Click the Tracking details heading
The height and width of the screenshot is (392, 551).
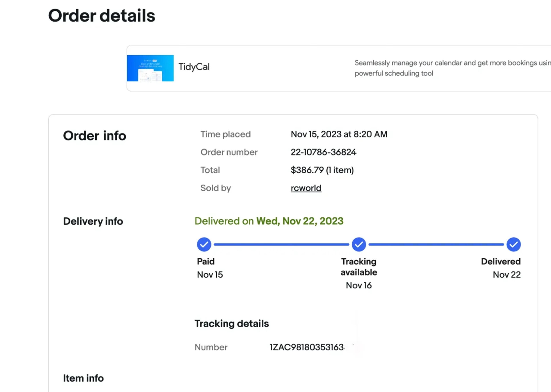(x=232, y=324)
